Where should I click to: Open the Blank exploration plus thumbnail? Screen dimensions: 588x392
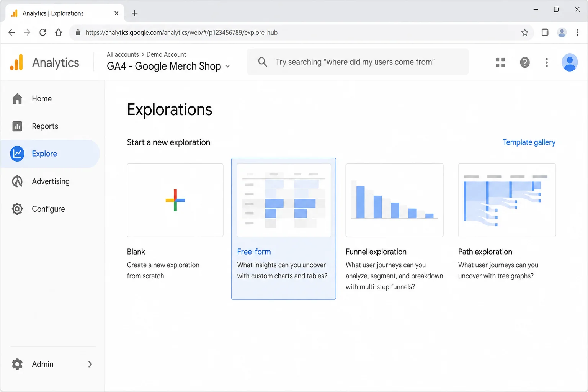tap(175, 200)
